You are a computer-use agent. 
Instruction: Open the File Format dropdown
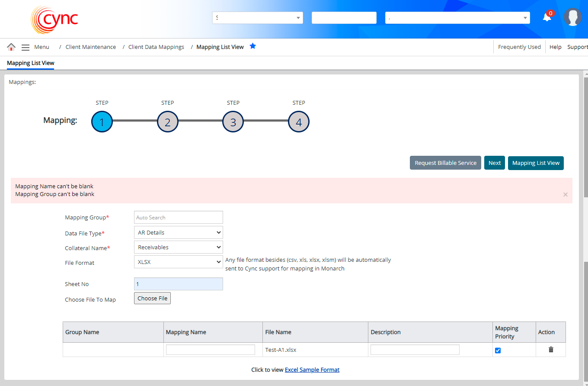[x=178, y=262]
